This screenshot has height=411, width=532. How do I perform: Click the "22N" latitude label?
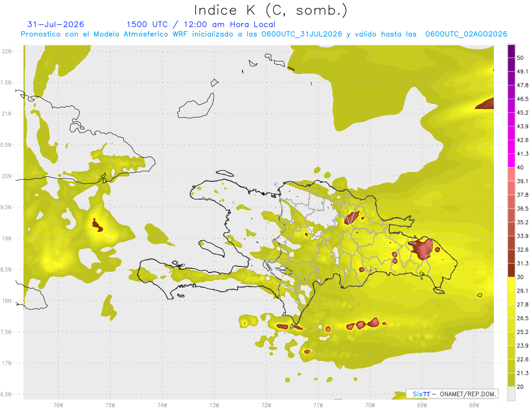click(x=8, y=51)
